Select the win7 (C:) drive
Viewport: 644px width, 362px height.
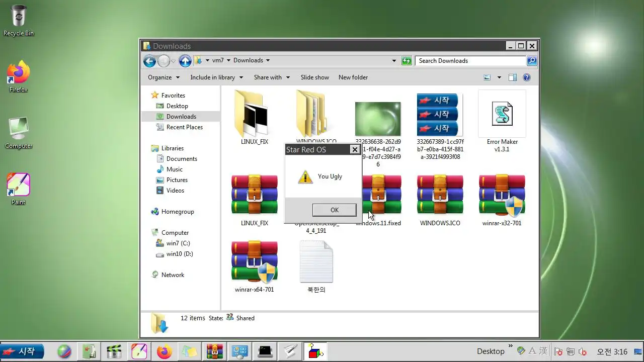click(178, 243)
